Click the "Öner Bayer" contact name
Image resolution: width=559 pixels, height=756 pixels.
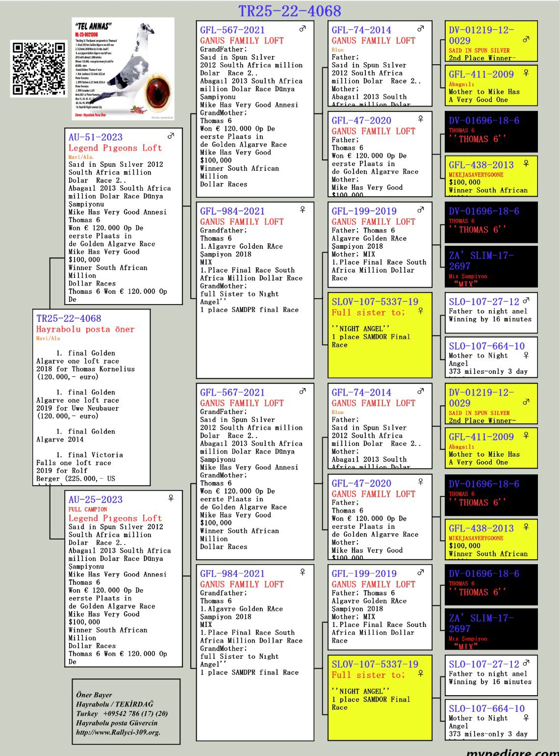click(94, 695)
